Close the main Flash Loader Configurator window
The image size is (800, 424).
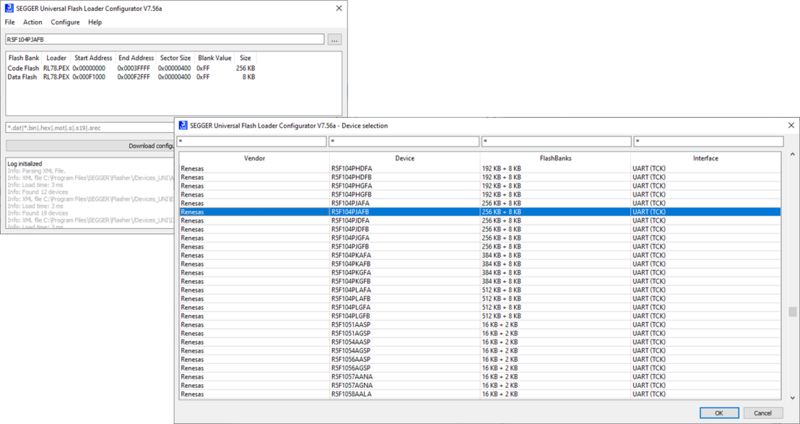coord(339,8)
